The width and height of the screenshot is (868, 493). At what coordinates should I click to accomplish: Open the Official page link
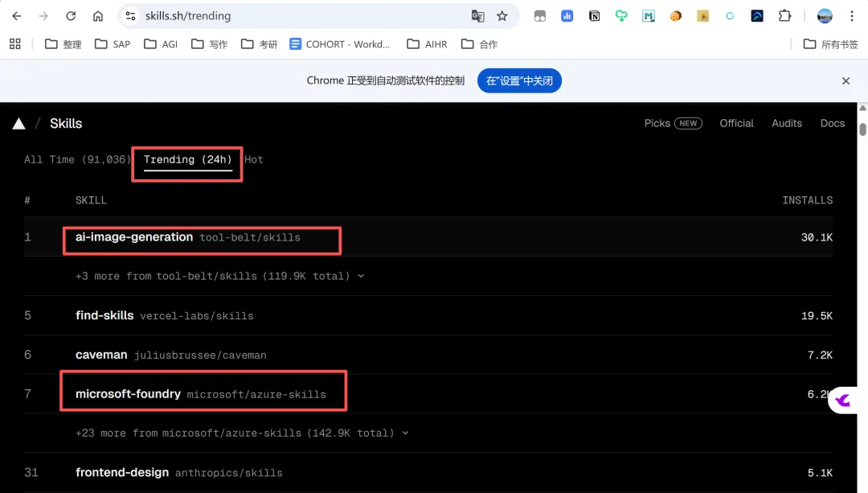(736, 123)
